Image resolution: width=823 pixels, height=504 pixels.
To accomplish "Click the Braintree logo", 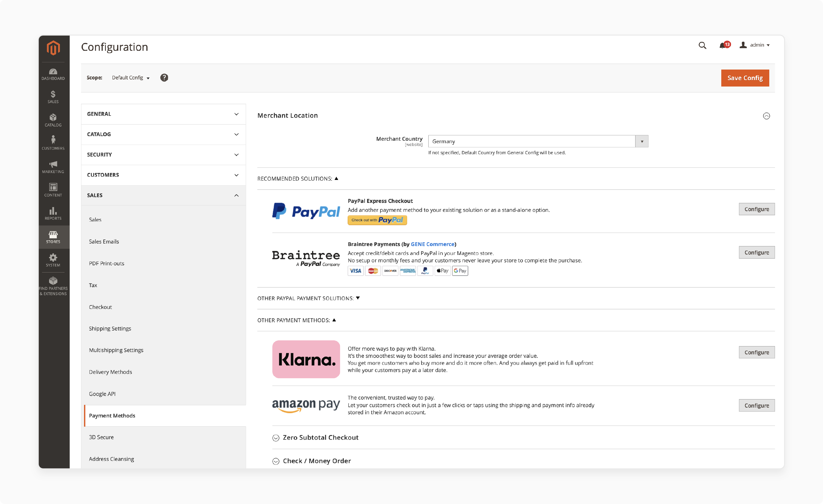I will tap(306, 258).
